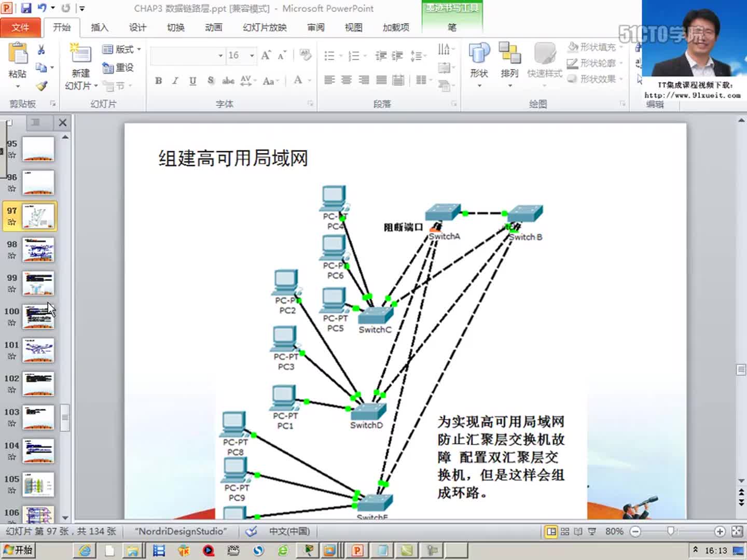The image size is (747, 560).
Task: Click the New Slide icon
Action: click(80, 53)
